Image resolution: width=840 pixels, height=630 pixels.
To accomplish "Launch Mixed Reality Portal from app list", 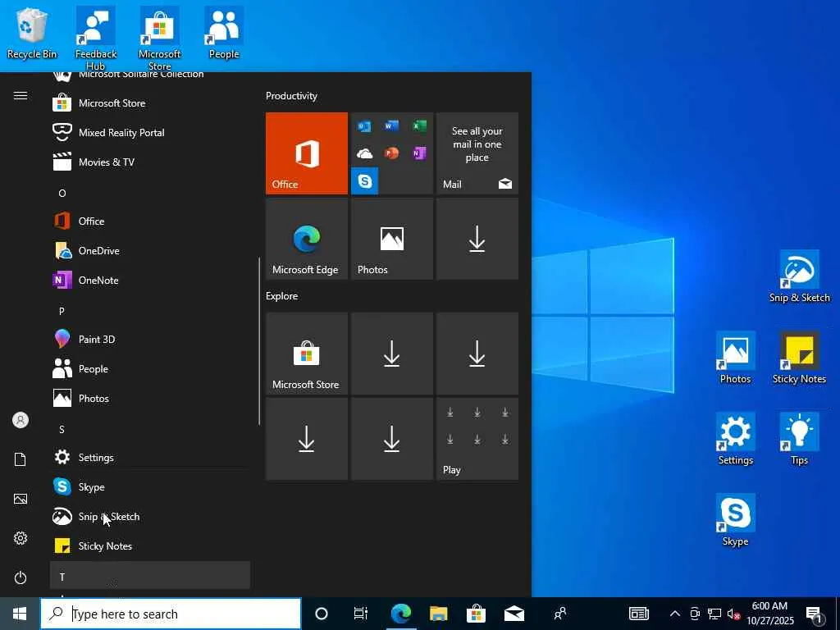I will (x=150, y=132).
